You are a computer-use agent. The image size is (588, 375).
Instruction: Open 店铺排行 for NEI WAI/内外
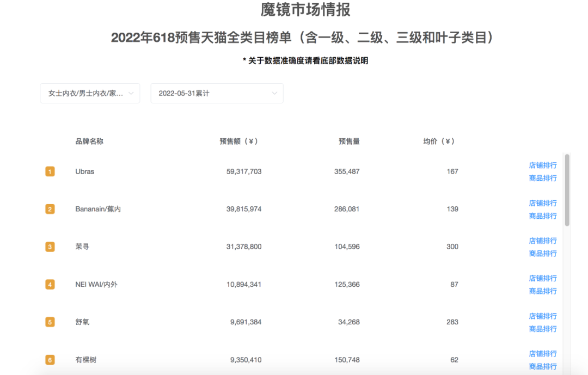click(x=543, y=278)
